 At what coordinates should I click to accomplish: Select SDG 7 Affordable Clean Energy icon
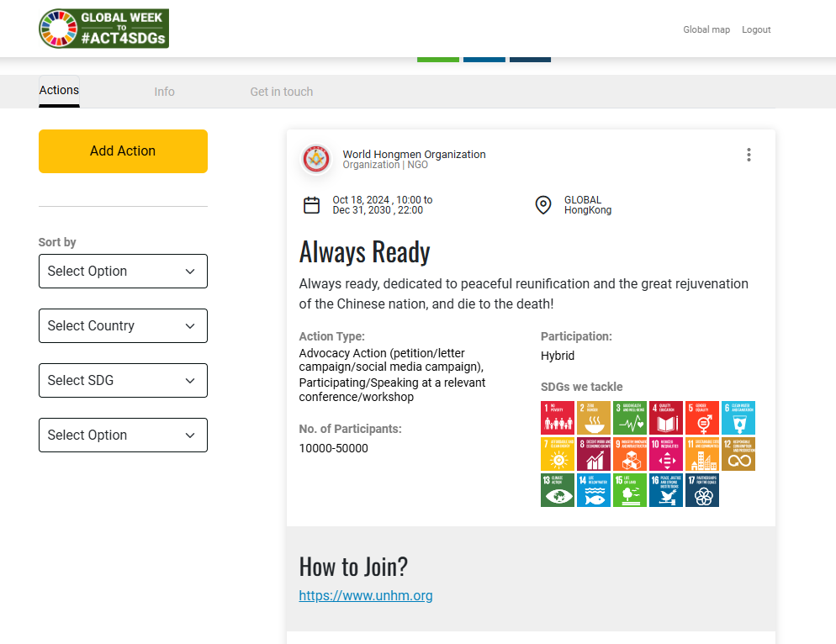click(x=558, y=454)
